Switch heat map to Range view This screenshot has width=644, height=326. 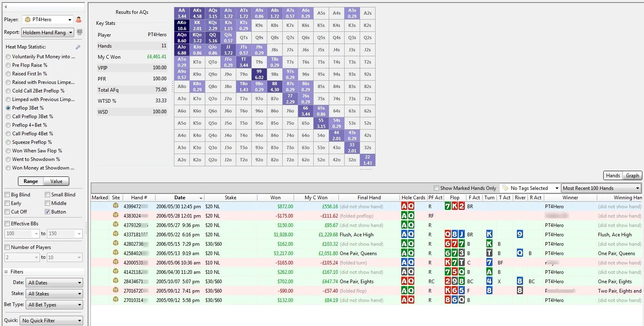[x=31, y=181]
